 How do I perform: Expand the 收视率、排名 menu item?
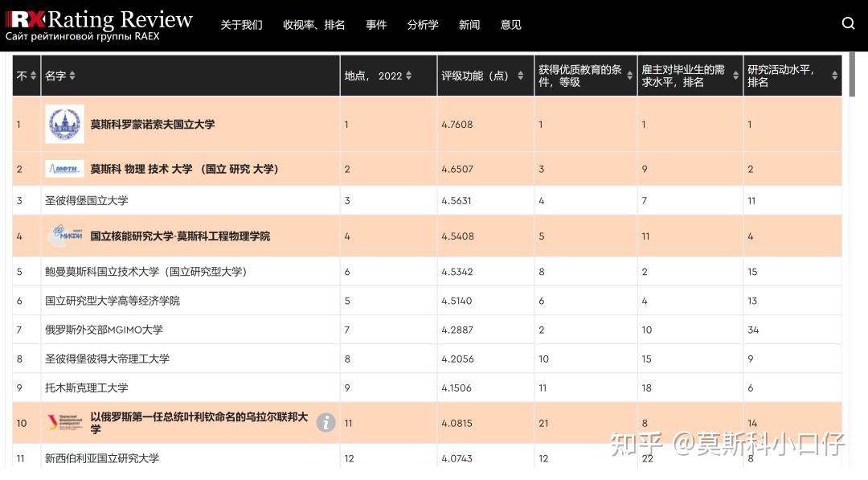click(314, 25)
